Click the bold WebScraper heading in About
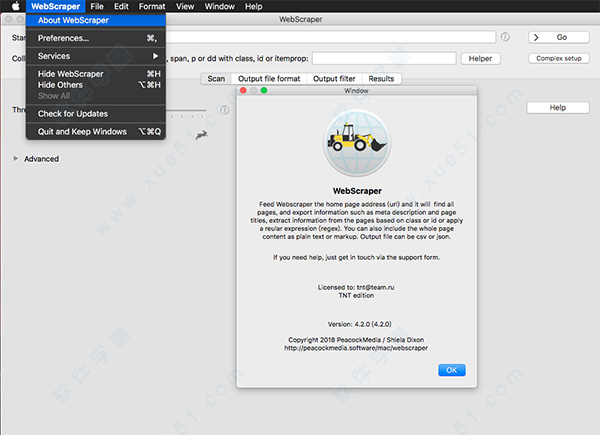600x435 pixels. 357,191
